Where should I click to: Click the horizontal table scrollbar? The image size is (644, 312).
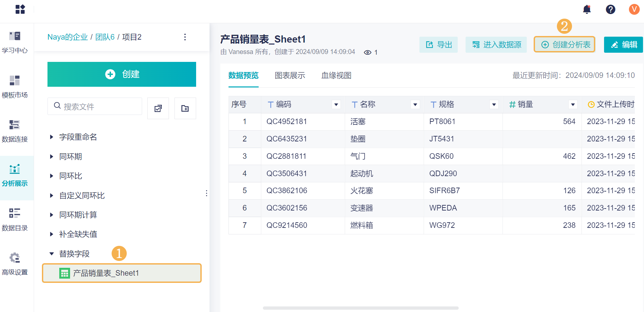[360, 308]
